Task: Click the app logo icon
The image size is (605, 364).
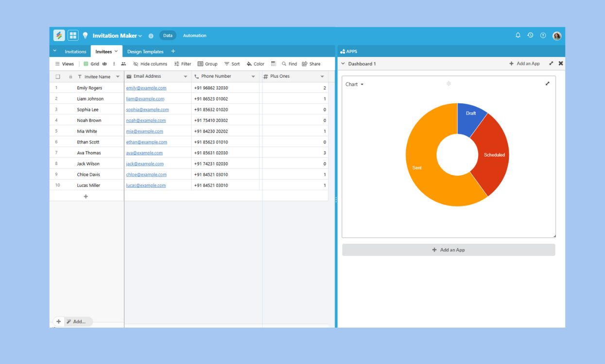Action: (59, 35)
